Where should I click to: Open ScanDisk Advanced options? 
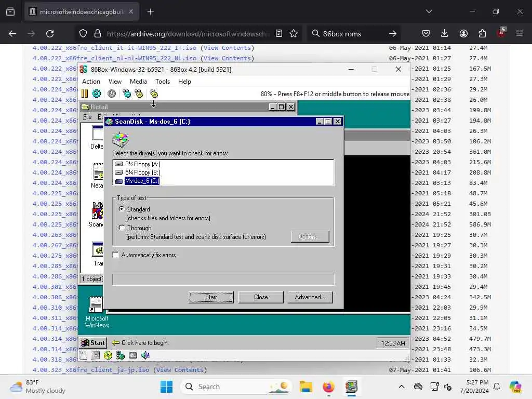[310, 297]
